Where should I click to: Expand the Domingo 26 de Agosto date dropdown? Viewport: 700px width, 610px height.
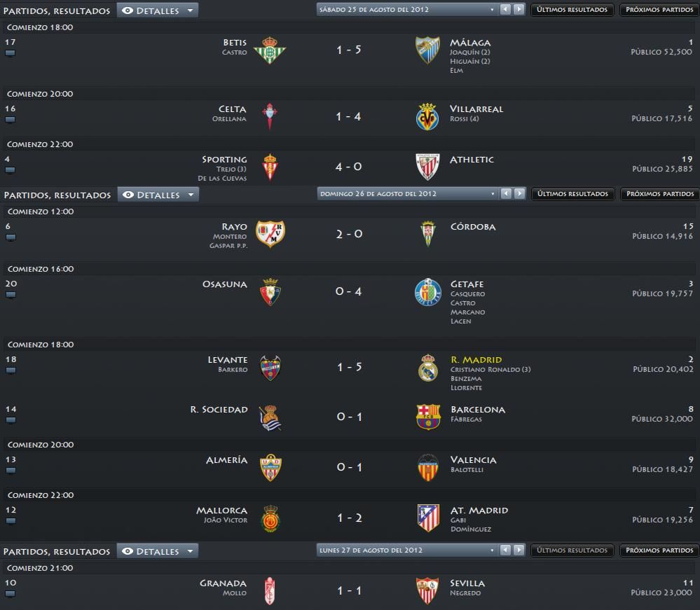[x=408, y=194]
